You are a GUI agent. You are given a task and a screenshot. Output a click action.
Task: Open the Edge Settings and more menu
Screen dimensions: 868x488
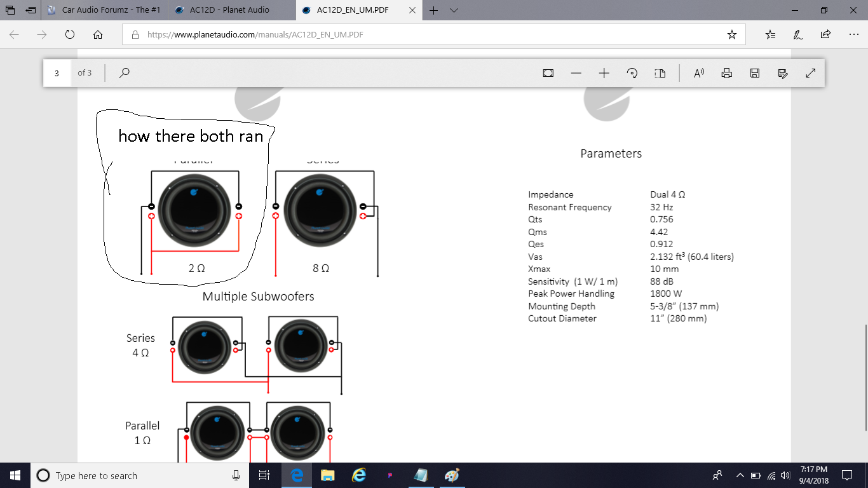click(x=853, y=35)
